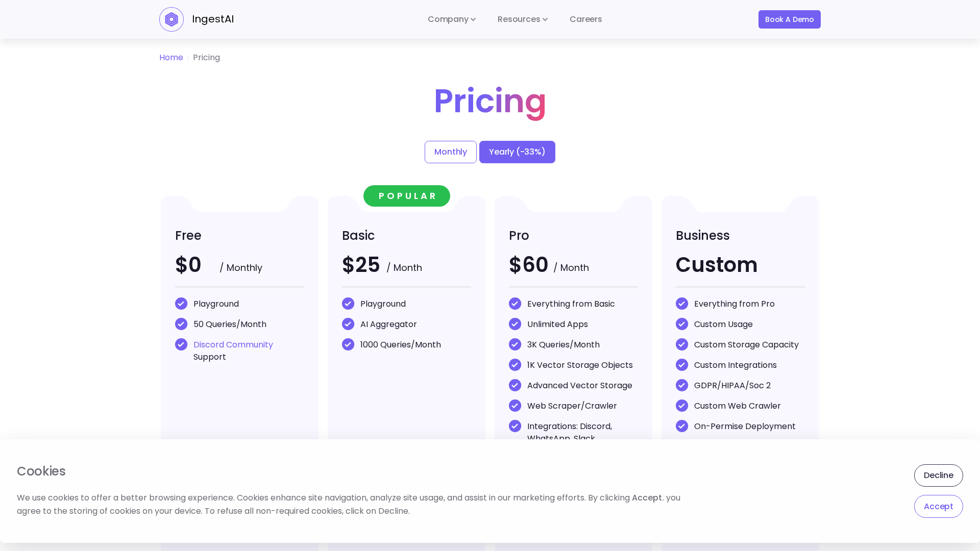The image size is (980, 551).
Task: Click checkmark icon next to GDPR/HIPAA/Soc 2
Action: coord(682,386)
